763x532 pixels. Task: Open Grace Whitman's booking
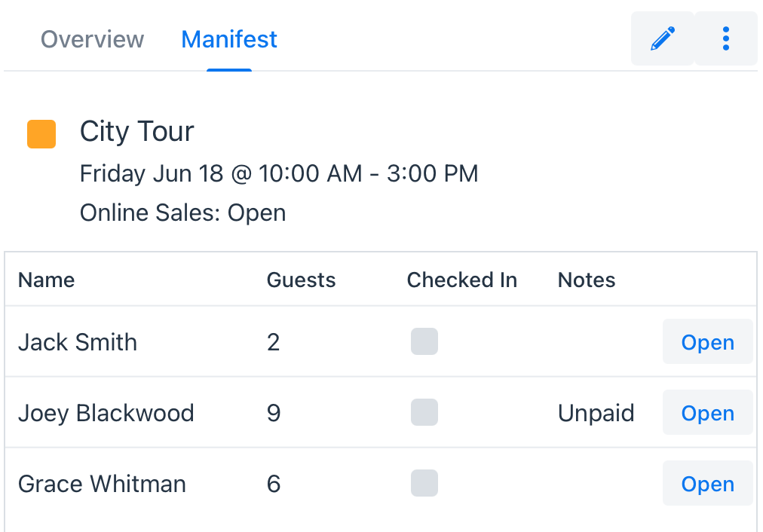[x=707, y=483]
